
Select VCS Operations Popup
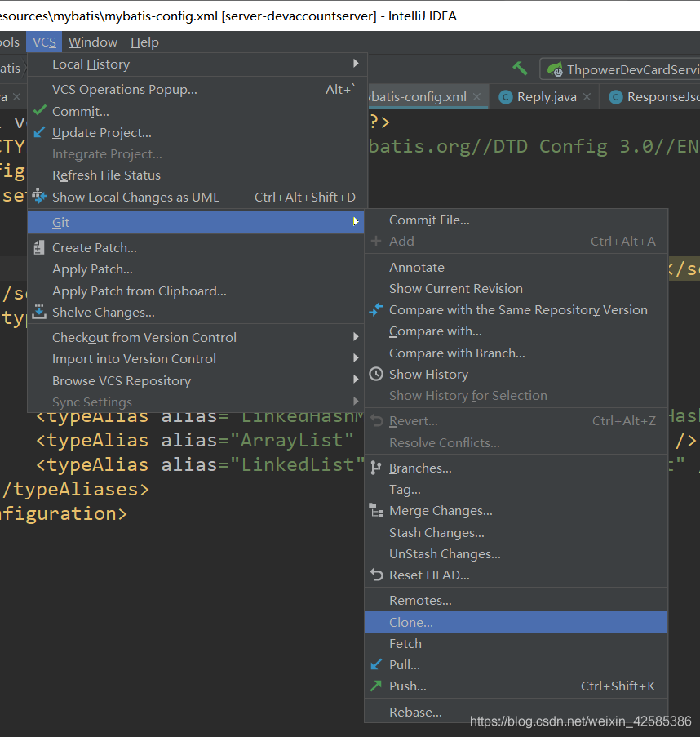196,89
